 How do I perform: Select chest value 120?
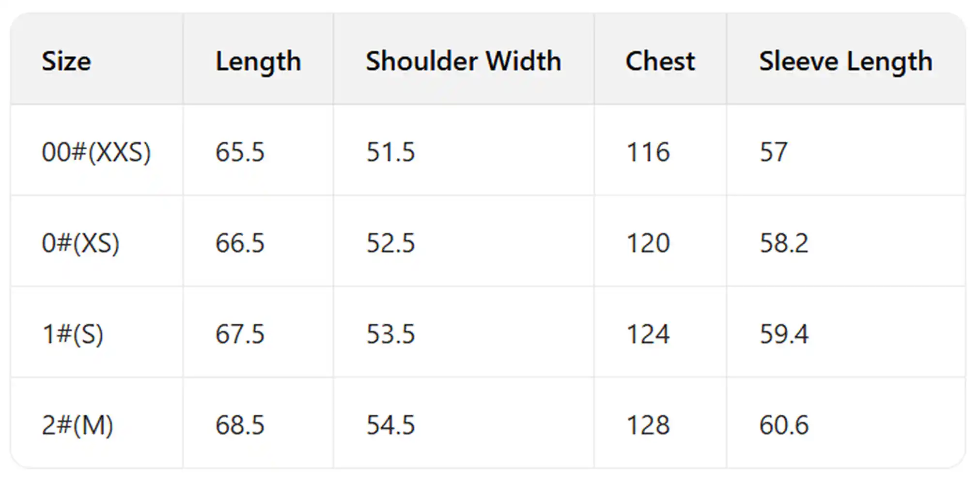(648, 243)
